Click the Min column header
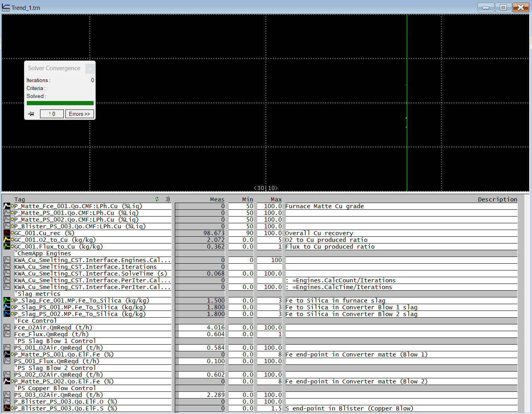The height and width of the screenshot is (414, 532). click(248, 199)
